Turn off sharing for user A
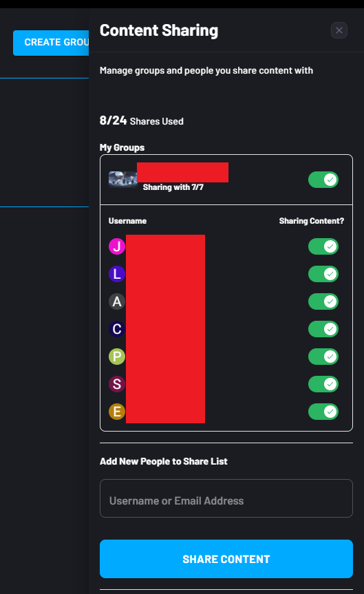Viewport: 364px width, 594px height. point(323,301)
